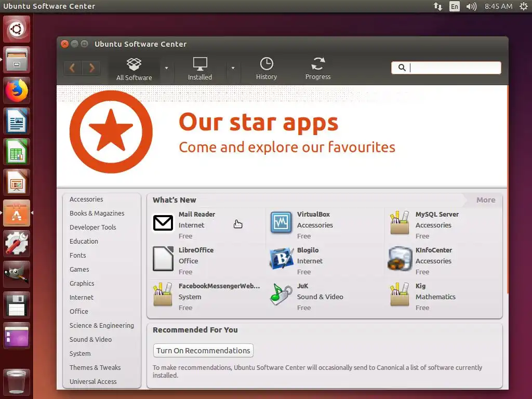
Task: Open the workspace switcher launcher icon
Action: [x=17, y=336]
